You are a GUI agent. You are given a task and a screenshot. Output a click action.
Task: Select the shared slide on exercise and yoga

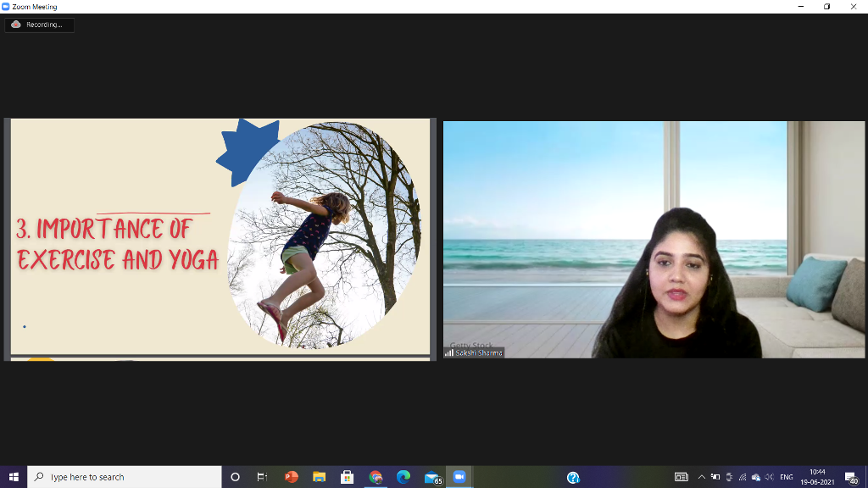[x=220, y=236]
